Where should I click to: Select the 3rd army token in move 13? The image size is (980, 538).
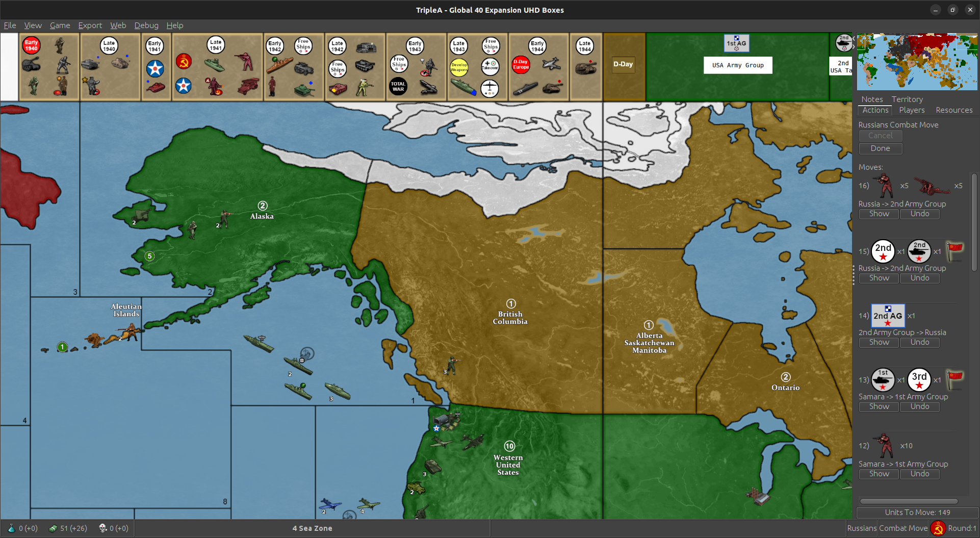click(919, 380)
